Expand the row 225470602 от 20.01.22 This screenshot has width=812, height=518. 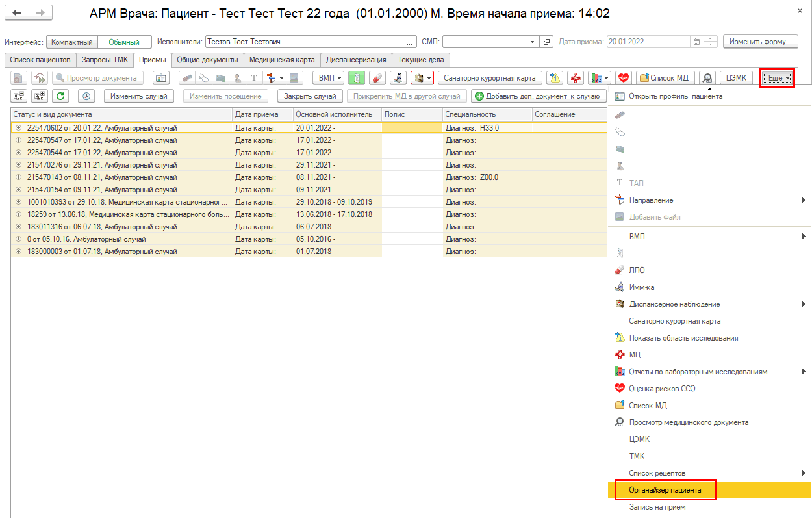pos(18,128)
